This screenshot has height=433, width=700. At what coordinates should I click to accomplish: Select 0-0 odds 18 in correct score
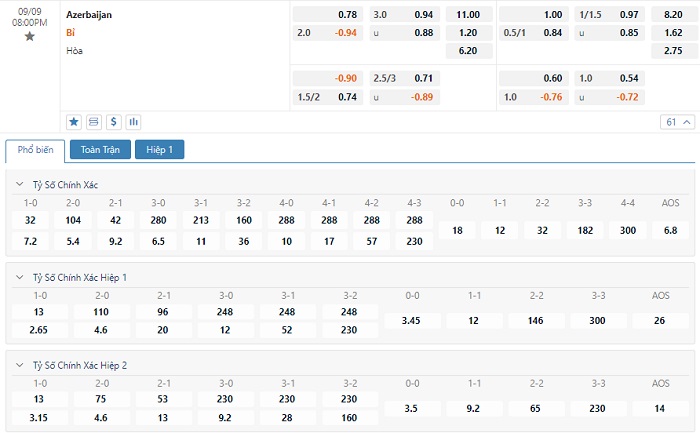(457, 230)
